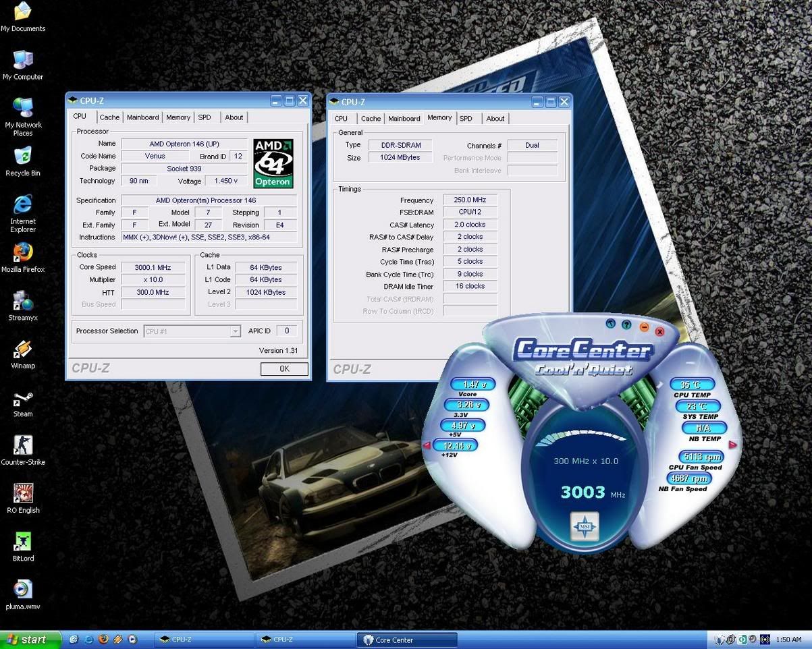812x649 pixels.
Task: Open the Processor Selection dropdown in CPU-Z
Action: (x=235, y=331)
